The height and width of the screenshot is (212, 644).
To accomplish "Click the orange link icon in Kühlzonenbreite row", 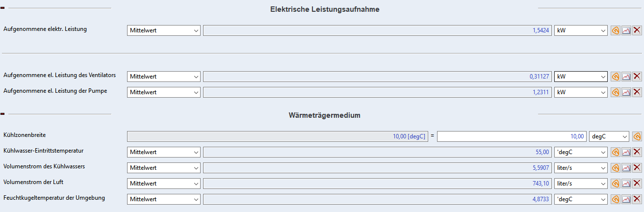I will click(637, 136).
